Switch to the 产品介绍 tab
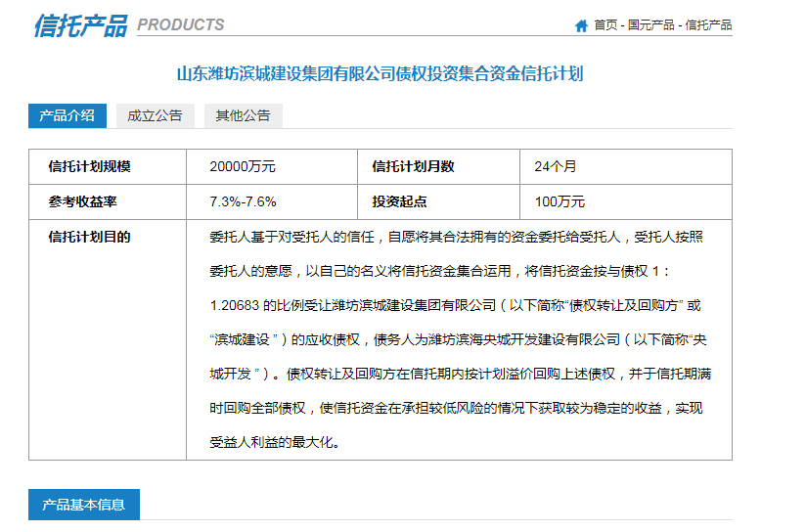 point(67,115)
